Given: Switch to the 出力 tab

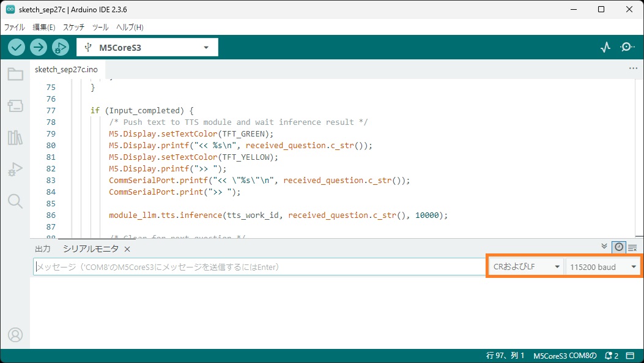Looking at the screenshot, I should [43, 249].
